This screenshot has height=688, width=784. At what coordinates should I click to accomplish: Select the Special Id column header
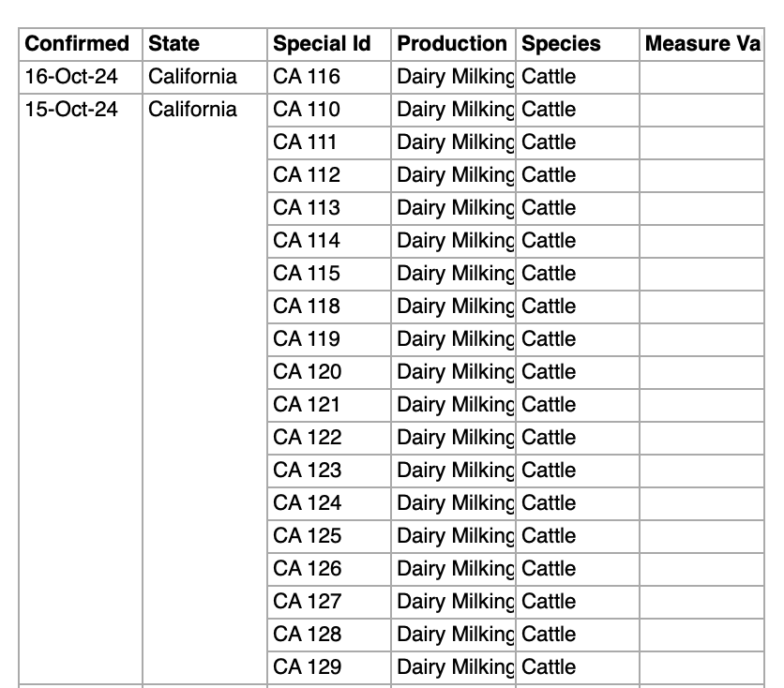[x=322, y=44]
